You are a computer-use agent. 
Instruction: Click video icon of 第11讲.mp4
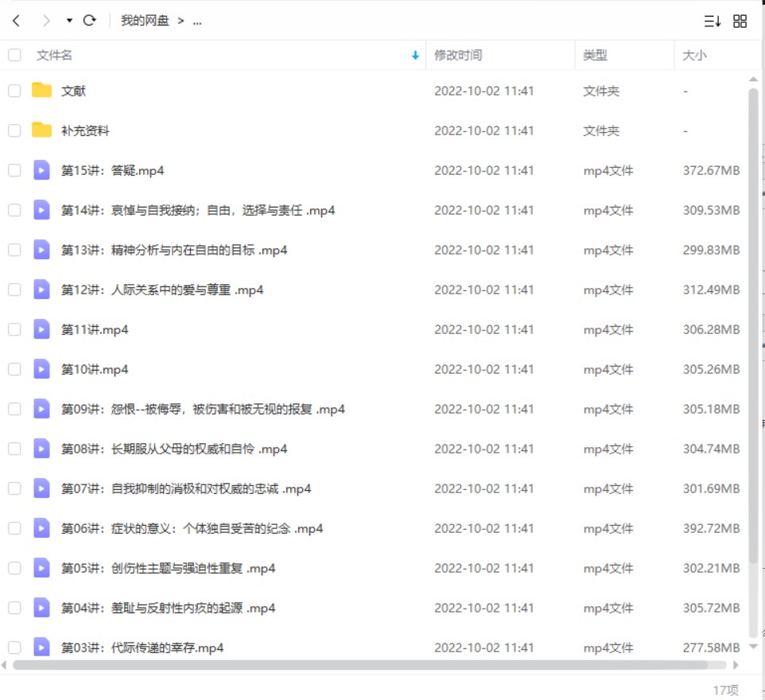[41, 329]
